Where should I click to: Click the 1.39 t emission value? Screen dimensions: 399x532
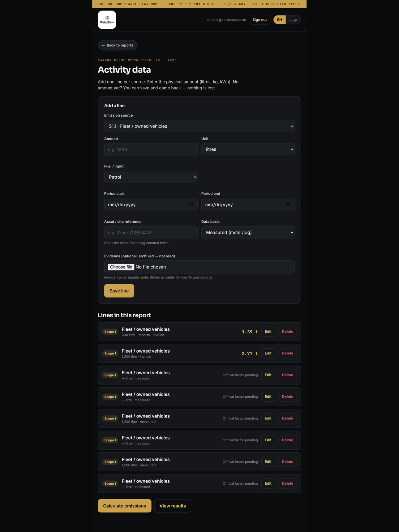(x=250, y=332)
